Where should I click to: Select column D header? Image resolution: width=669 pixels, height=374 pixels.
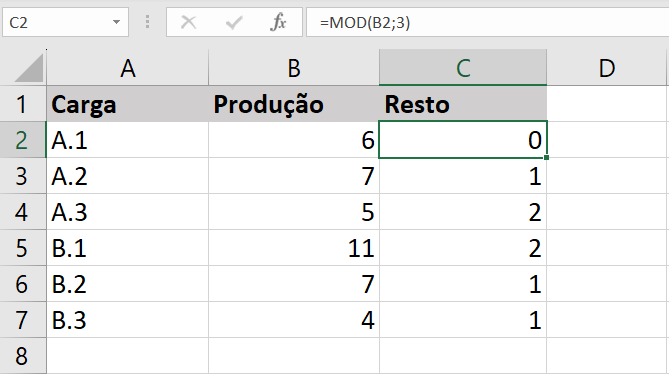[x=606, y=68]
